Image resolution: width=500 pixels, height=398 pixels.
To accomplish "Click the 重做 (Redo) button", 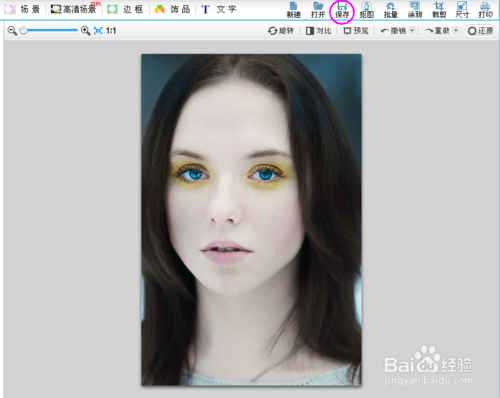I will point(438,31).
